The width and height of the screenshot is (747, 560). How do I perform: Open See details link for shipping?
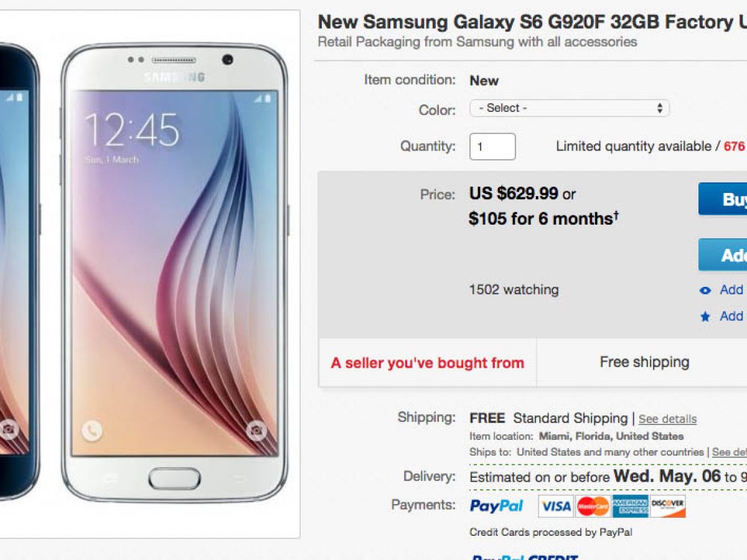[x=667, y=419]
